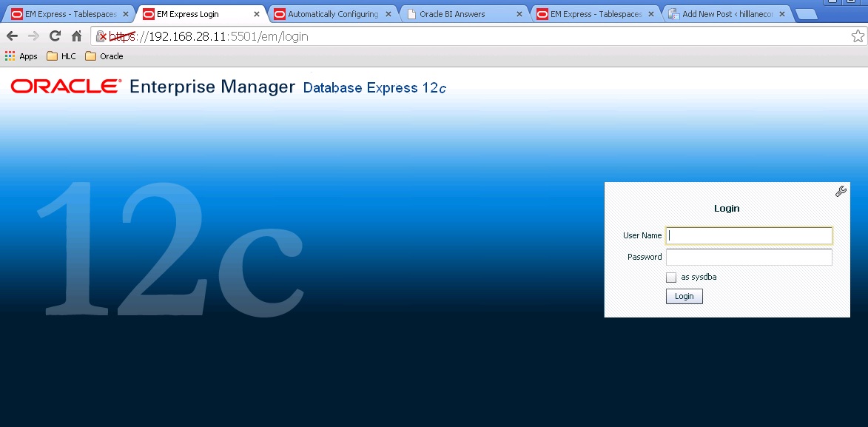Open the browser home page icon
Screen dimensions: 868x427
coord(76,36)
